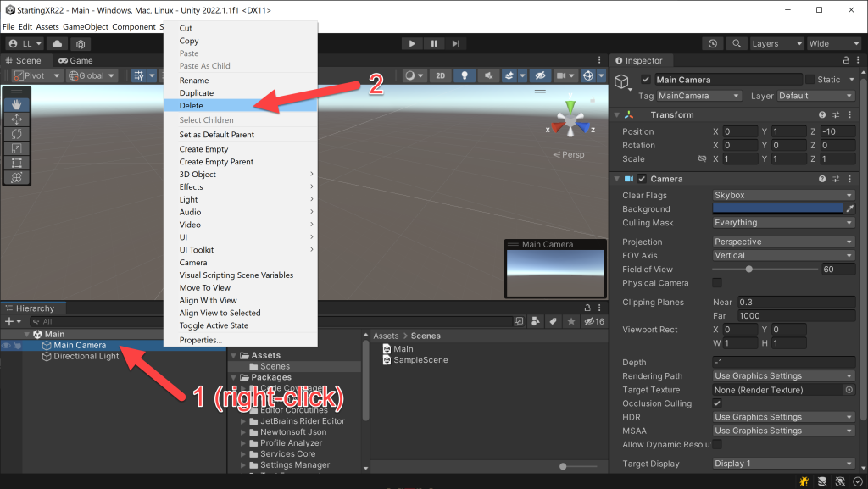The width and height of the screenshot is (868, 489).
Task: Open the LL account button
Action: (x=25, y=44)
